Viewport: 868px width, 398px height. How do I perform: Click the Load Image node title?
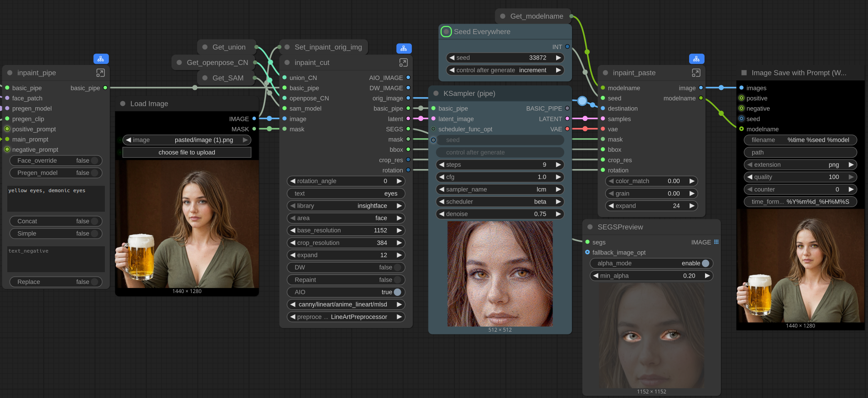pyautogui.click(x=149, y=104)
